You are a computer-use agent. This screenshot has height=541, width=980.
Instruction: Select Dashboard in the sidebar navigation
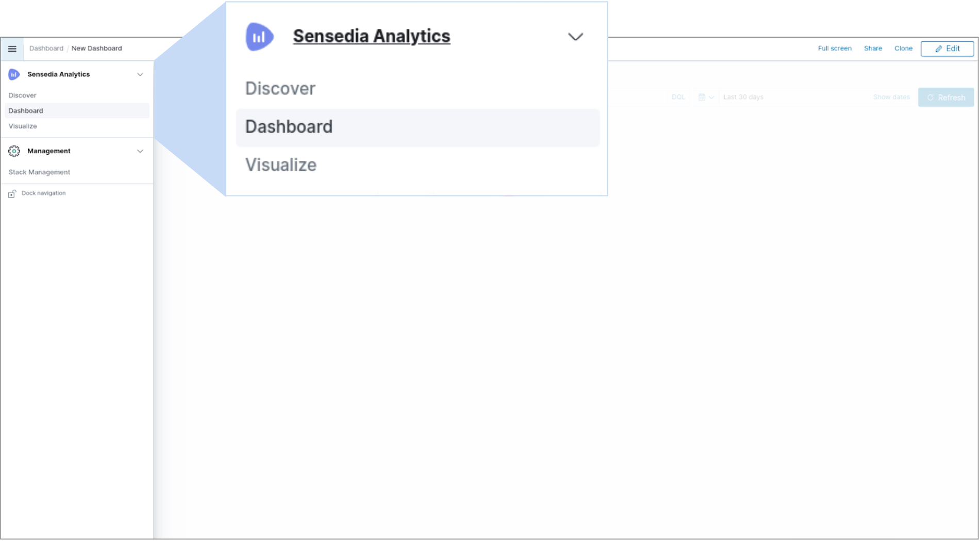pyautogui.click(x=26, y=111)
